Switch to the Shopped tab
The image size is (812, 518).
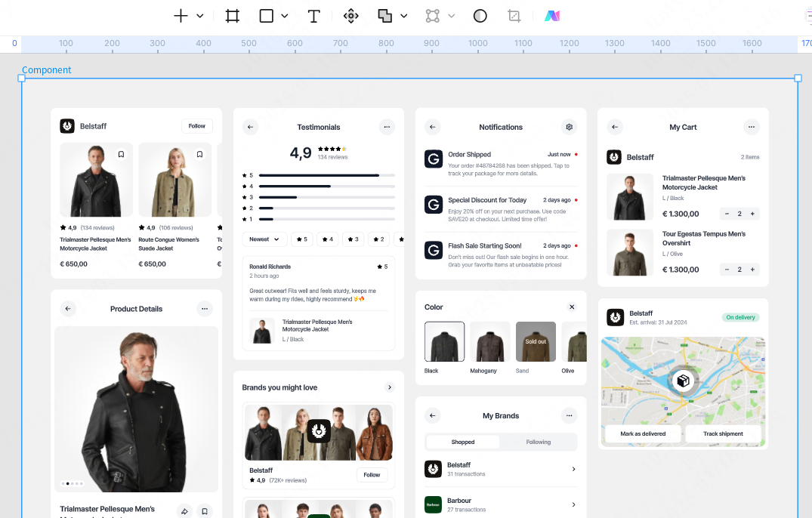coord(463,442)
